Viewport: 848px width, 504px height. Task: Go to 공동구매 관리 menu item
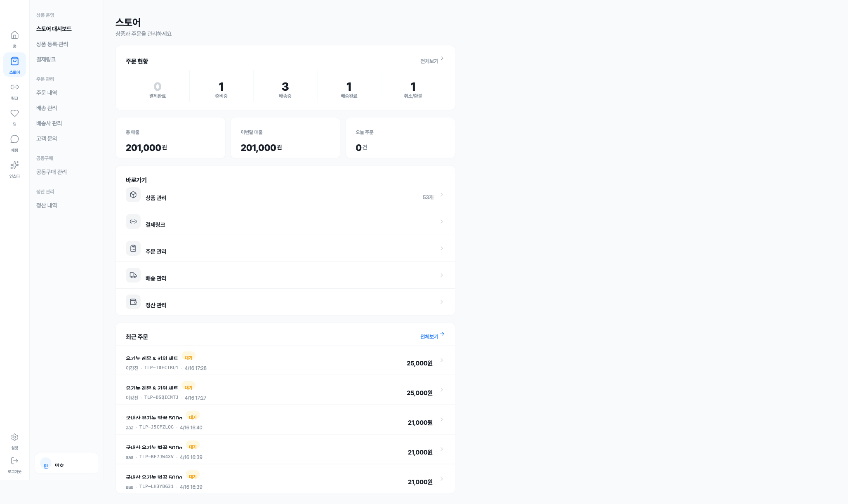pos(52,172)
